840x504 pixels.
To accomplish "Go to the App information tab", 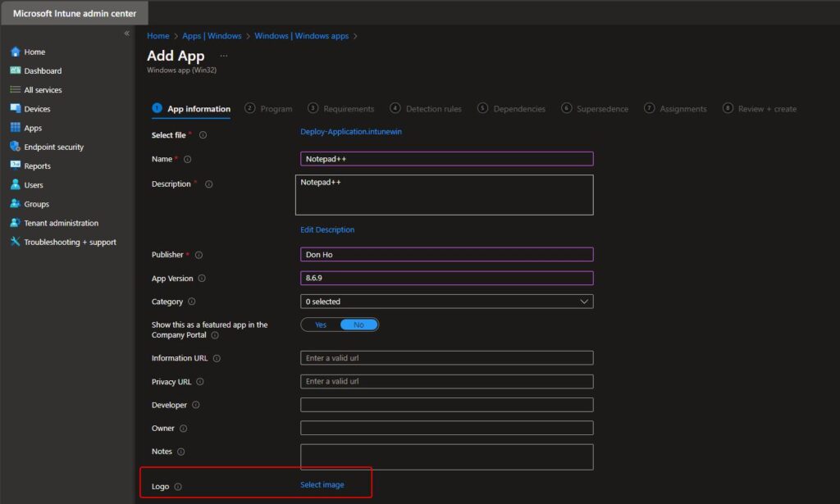I will coord(192,109).
